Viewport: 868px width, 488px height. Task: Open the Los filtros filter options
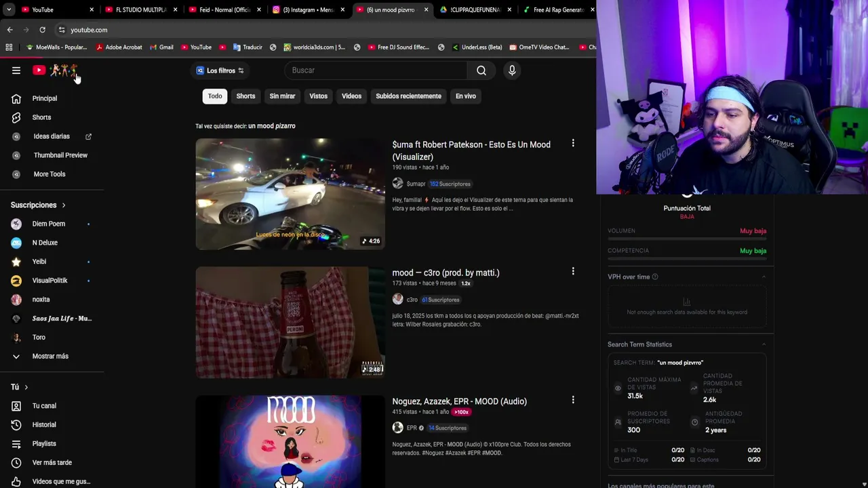pos(220,70)
